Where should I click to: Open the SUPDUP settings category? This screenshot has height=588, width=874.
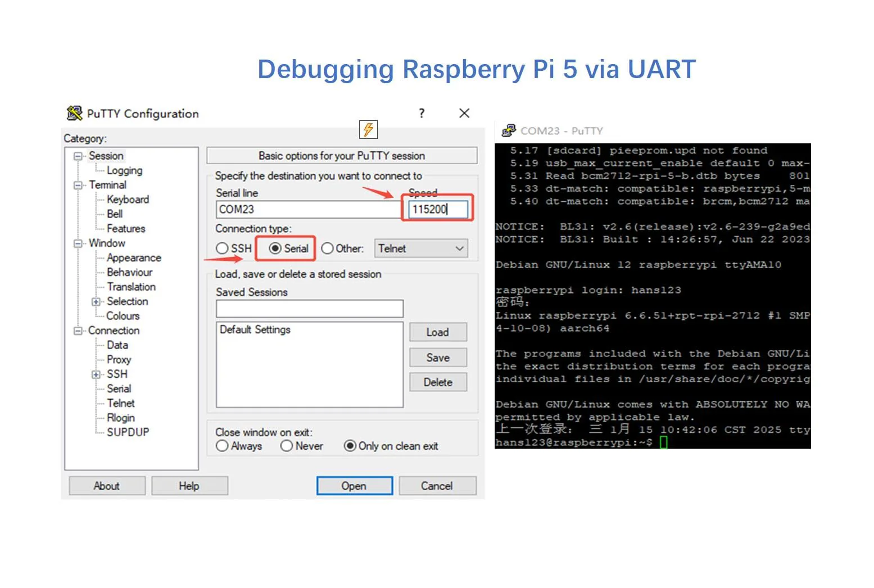tap(128, 432)
